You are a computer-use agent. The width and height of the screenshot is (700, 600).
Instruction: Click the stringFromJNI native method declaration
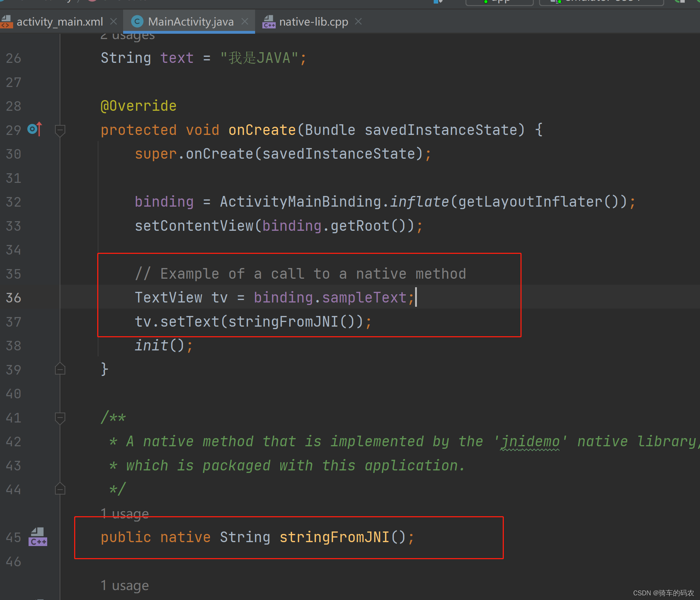click(x=334, y=537)
